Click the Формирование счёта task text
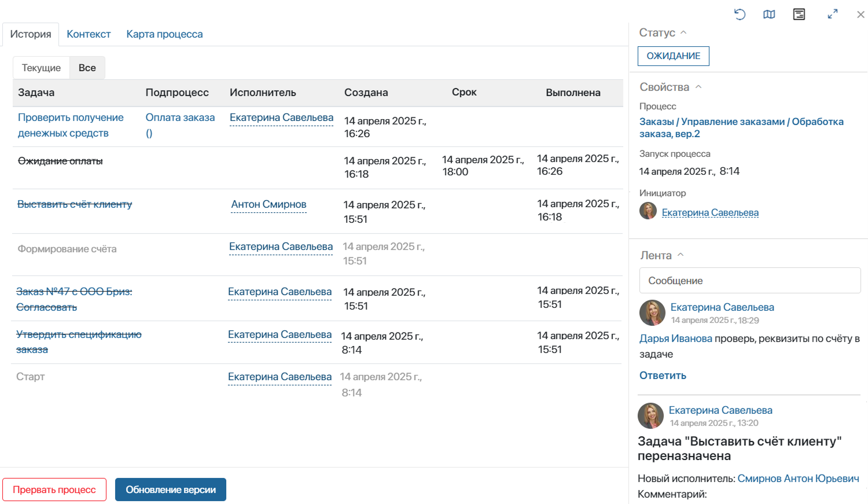Image resolution: width=868 pixels, height=504 pixels. click(67, 249)
